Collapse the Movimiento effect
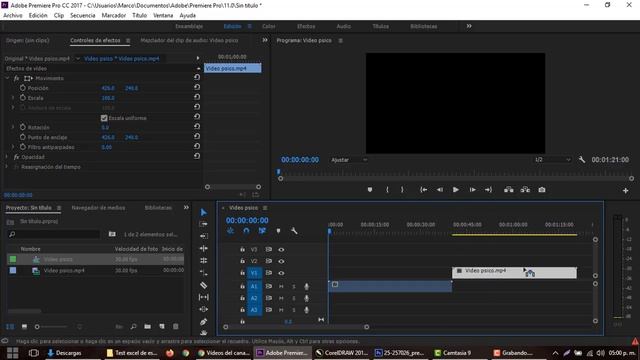The height and width of the screenshot is (360, 640). [x=7, y=78]
